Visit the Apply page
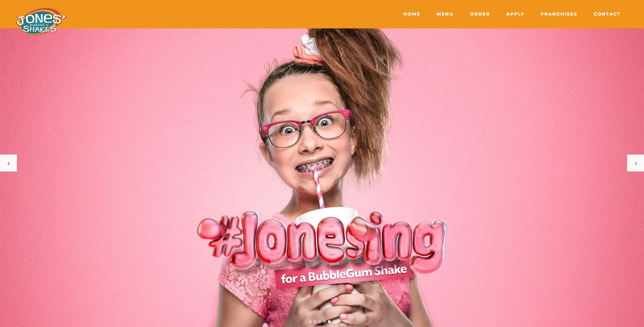 (x=515, y=14)
